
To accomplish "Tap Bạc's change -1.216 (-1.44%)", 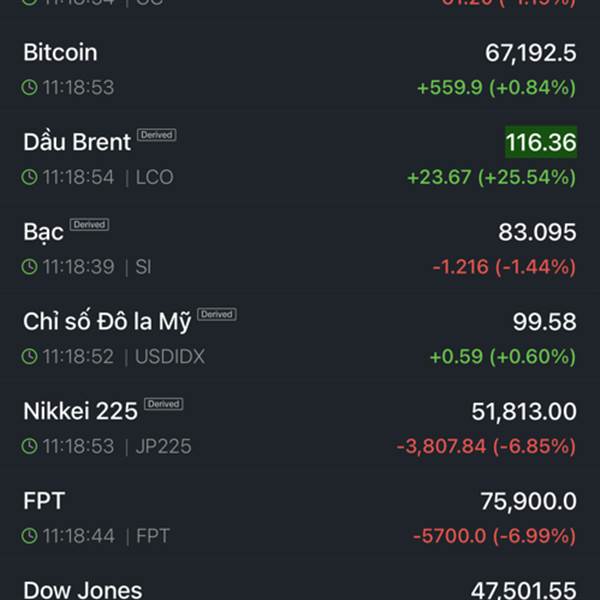I will (504, 267).
